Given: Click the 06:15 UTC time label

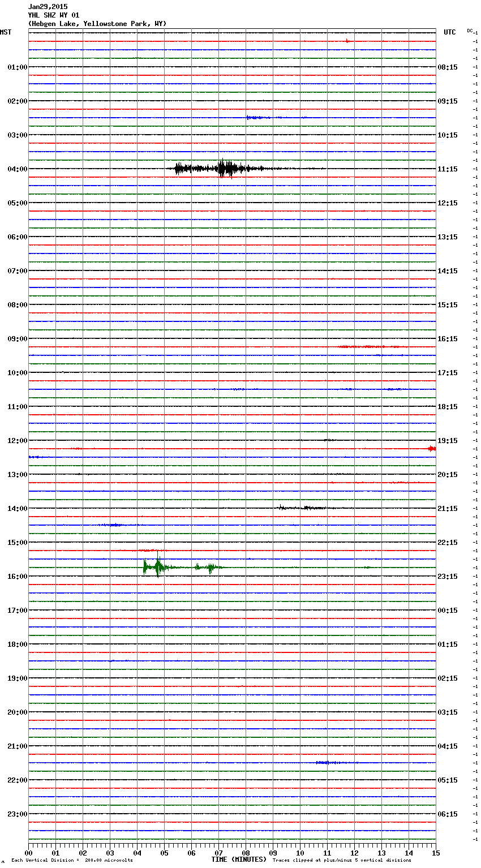Looking at the screenshot, I should point(448,814).
